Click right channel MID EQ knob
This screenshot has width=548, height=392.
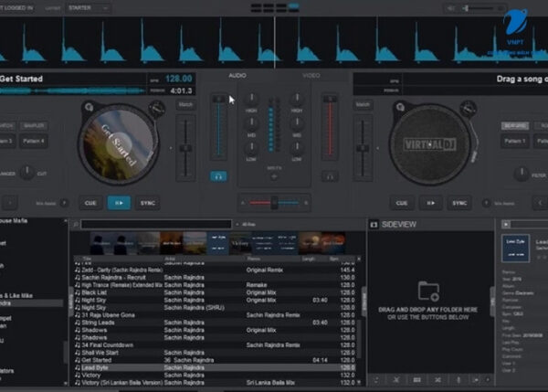click(x=297, y=123)
